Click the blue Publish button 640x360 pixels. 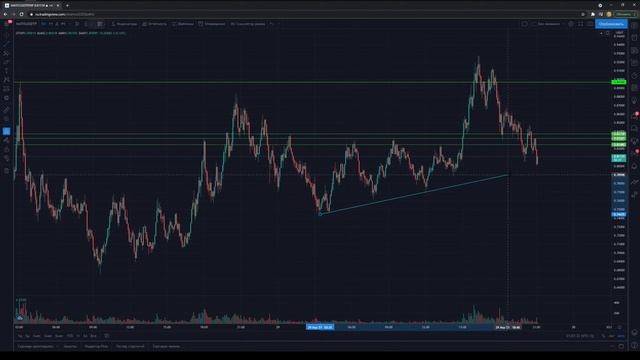(x=611, y=24)
